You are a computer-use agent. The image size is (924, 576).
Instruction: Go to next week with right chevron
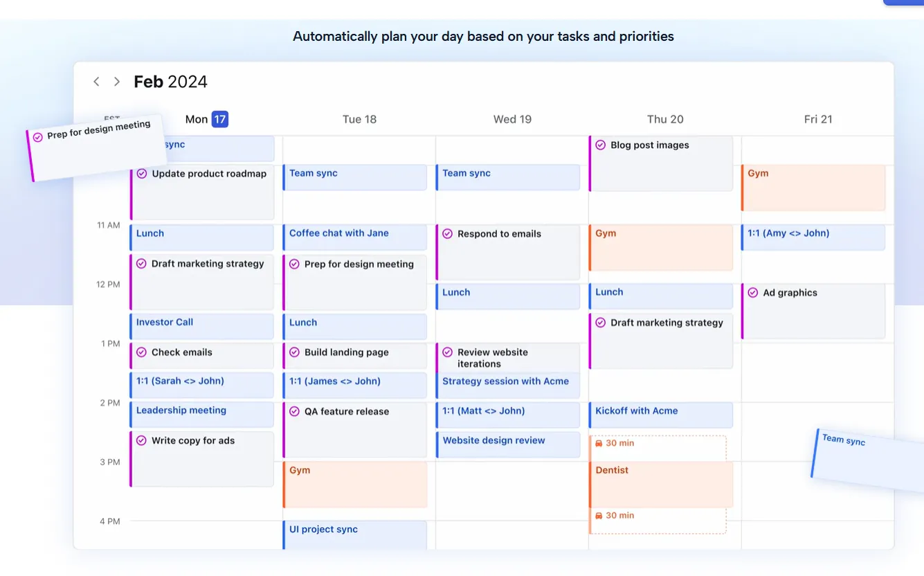coord(117,82)
